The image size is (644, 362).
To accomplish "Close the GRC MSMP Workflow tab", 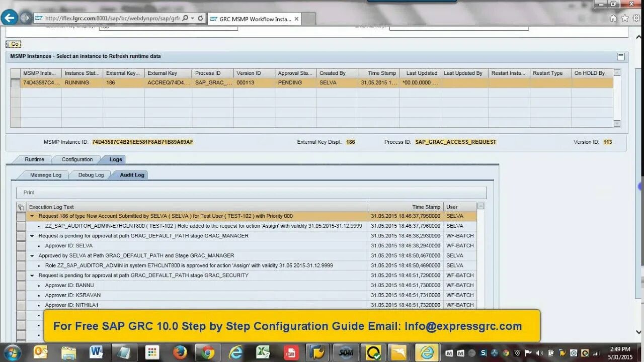I will click(x=297, y=19).
